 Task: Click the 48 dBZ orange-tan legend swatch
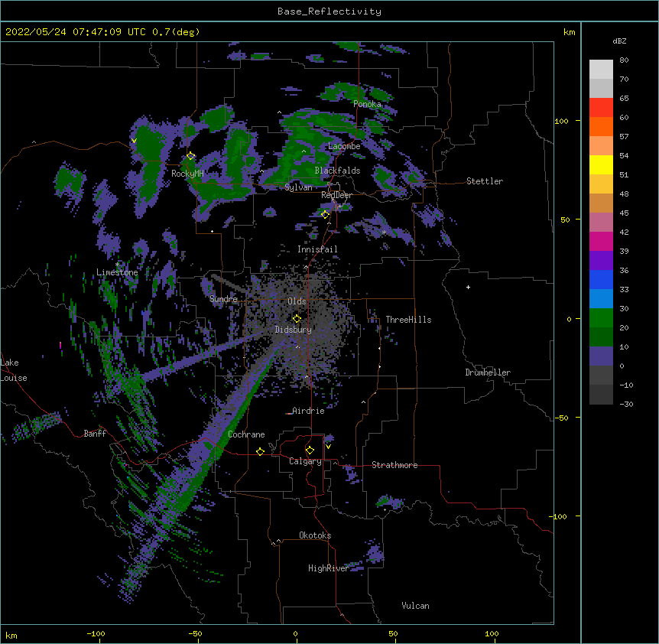tap(601, 203)
